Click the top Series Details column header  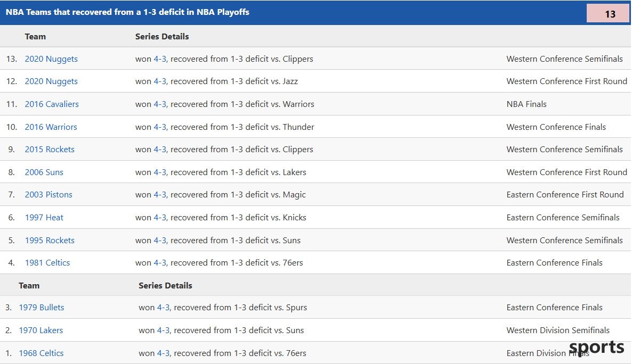(x=162, y=37)
